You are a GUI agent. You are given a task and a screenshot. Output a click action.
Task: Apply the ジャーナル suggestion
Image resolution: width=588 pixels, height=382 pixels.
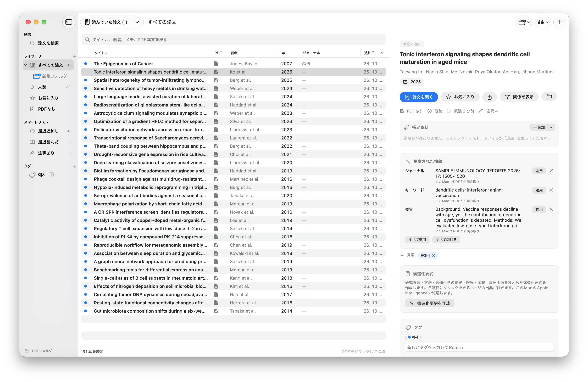[x=539, y=171]
